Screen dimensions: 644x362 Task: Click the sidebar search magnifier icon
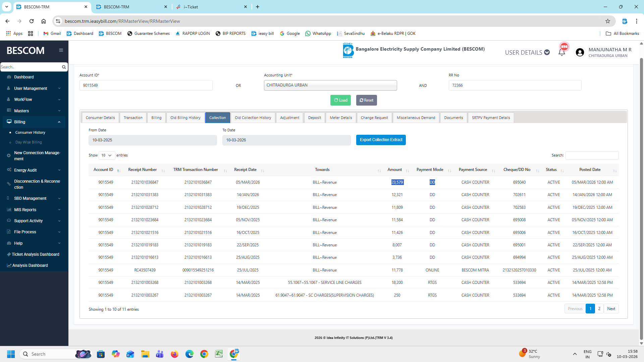coord(64,67)
